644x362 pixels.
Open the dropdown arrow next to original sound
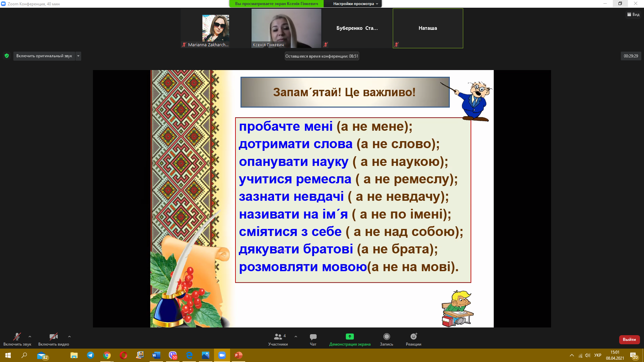coord(78,56)
